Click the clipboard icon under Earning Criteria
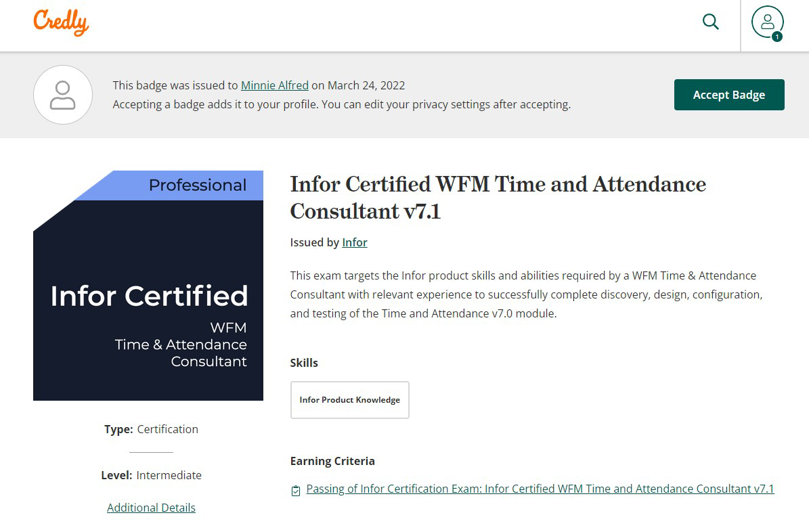 (296, 491)
